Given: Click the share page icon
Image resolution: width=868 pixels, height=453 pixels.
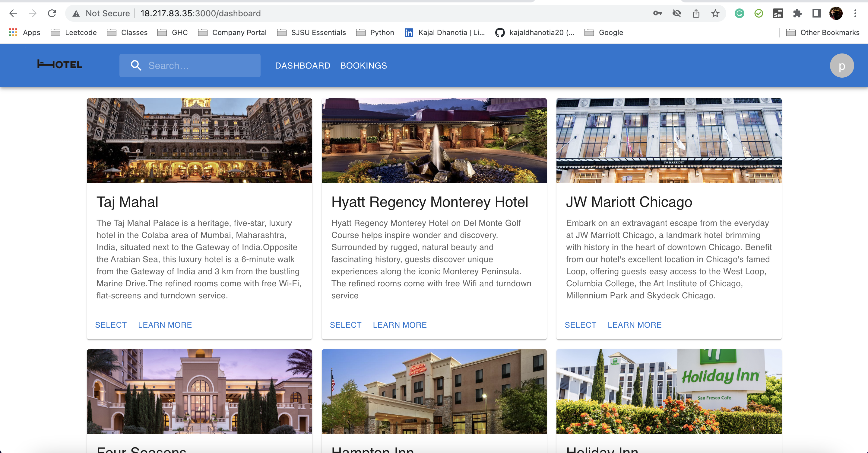Looking at the screenshot, I should [696, 14].
